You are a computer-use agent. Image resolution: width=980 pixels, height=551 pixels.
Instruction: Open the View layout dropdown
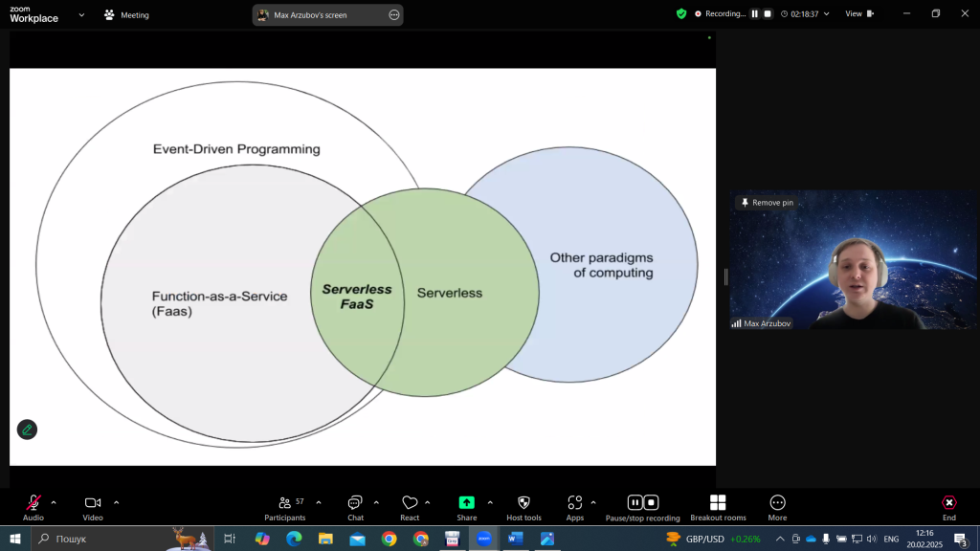[858, 14]
